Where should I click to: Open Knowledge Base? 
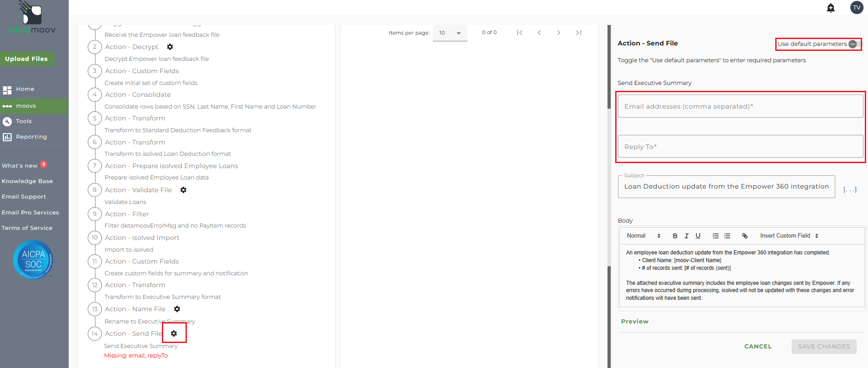coord(27,181)
